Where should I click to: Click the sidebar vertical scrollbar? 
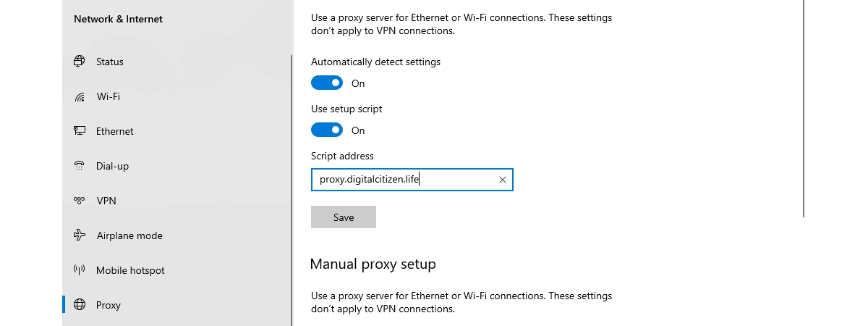(x=292, y=190)
